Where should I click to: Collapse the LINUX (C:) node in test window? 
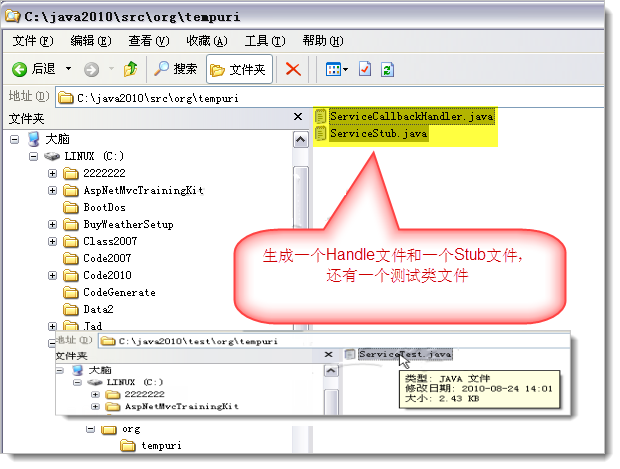click(78, 382)
